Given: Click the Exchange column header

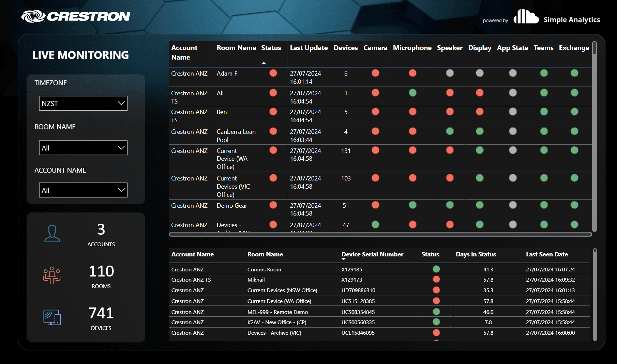Looking at the screenshot, I should pos(574,48).
